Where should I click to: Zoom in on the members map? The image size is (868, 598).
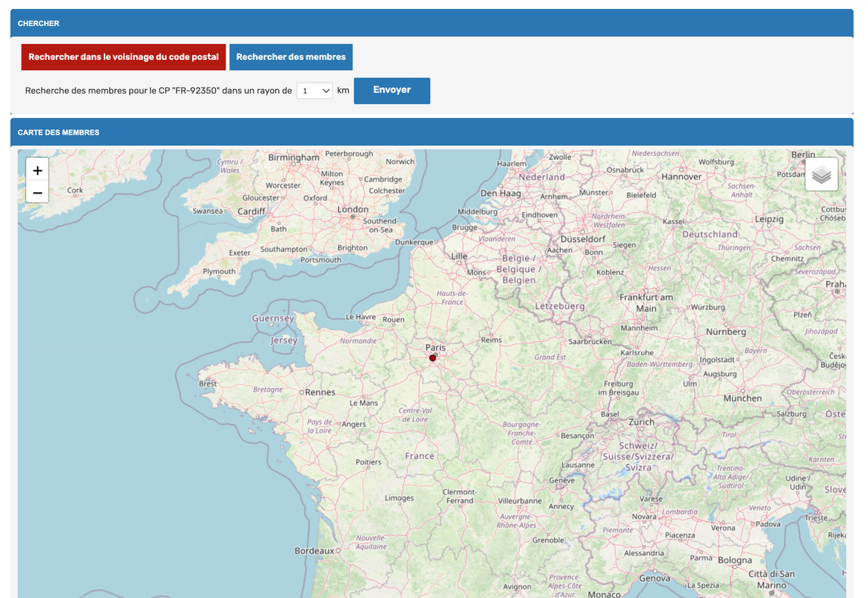click(37, 170)
